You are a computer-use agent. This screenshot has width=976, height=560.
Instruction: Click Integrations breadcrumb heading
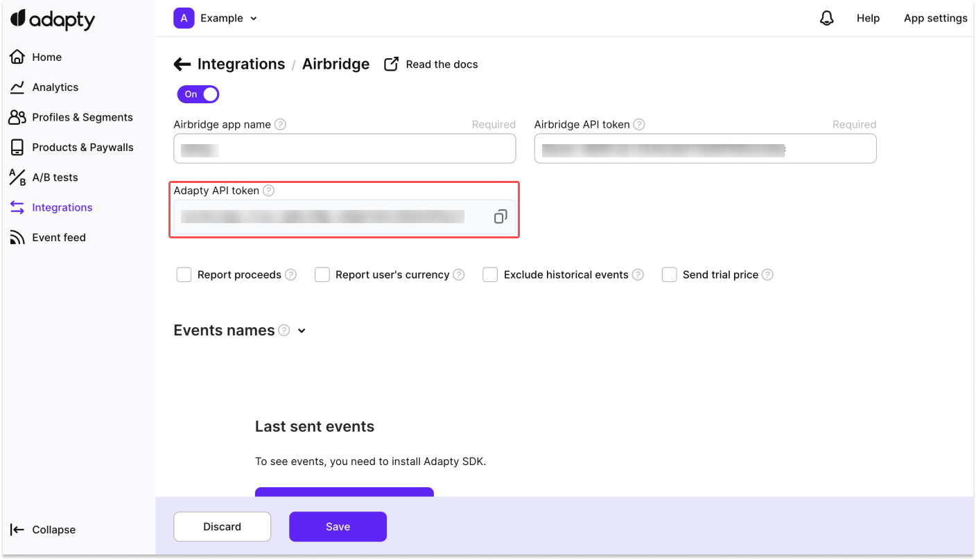click(241, 64)
